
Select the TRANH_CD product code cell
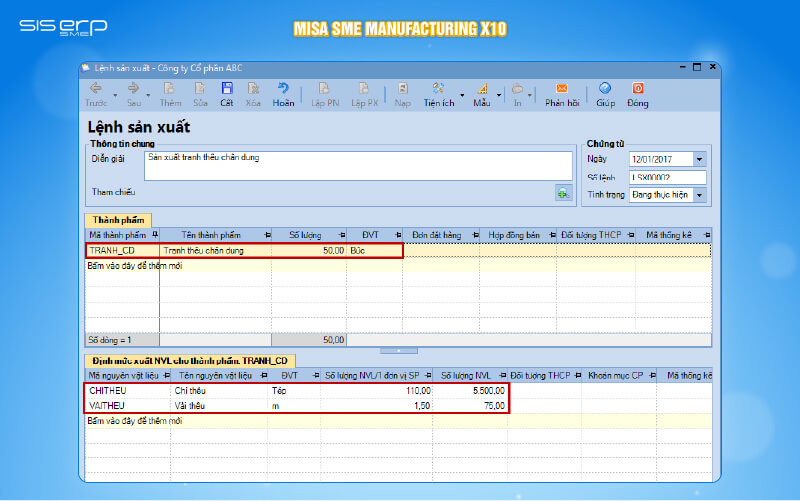[x=122, y=250]
